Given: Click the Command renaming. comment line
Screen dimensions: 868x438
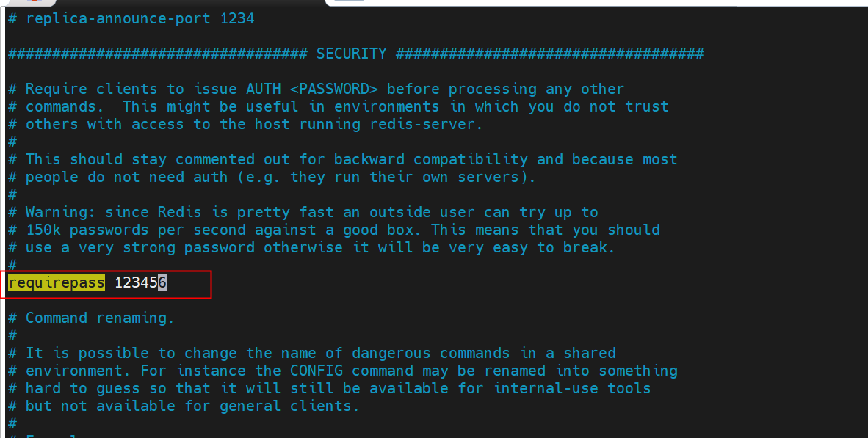Looking at the screenshot, I should pyautogui.click(x=100, y=318).
